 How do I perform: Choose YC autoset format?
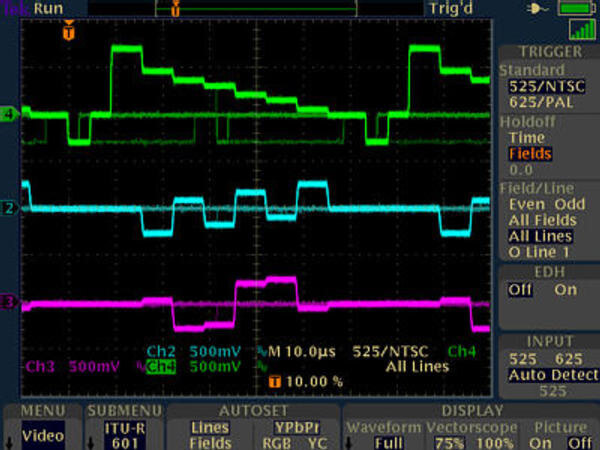pyautogui.click(x=317, y=443)
